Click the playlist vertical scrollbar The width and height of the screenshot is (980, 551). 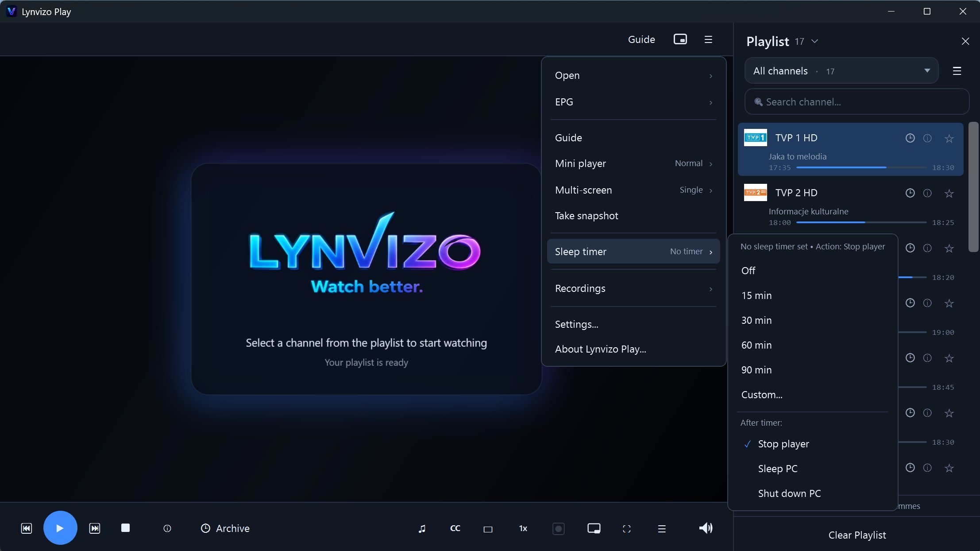(973, 187)
